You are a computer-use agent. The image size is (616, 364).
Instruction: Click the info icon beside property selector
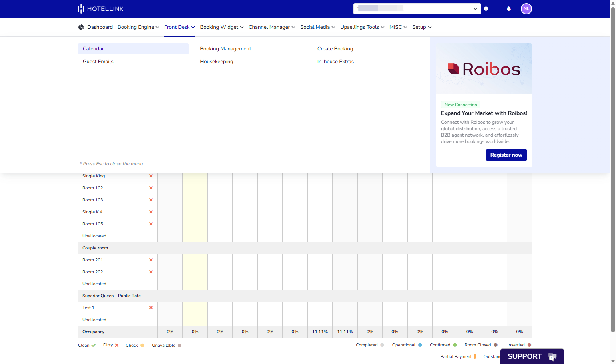click(x=486, y=9)
